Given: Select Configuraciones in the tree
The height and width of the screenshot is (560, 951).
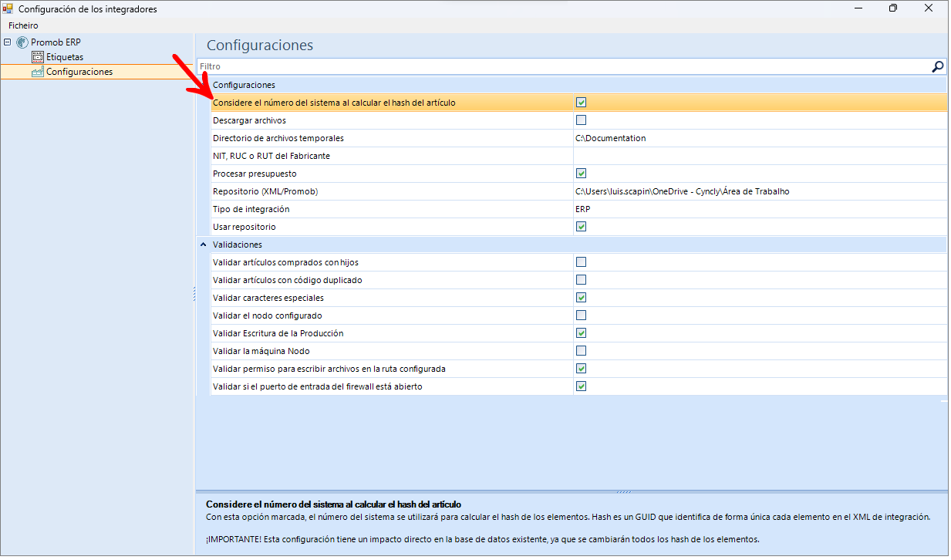Looking at the screenshot, I should point(79,72).
